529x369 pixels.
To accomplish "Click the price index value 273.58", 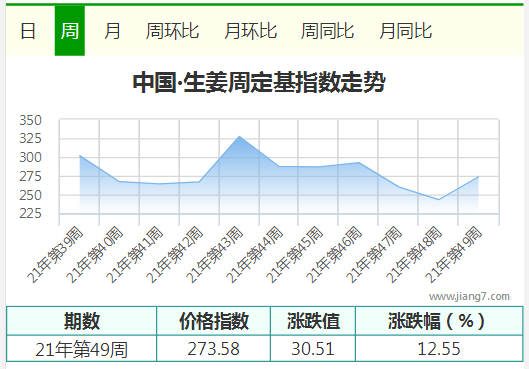I will [x=214, y=349].
